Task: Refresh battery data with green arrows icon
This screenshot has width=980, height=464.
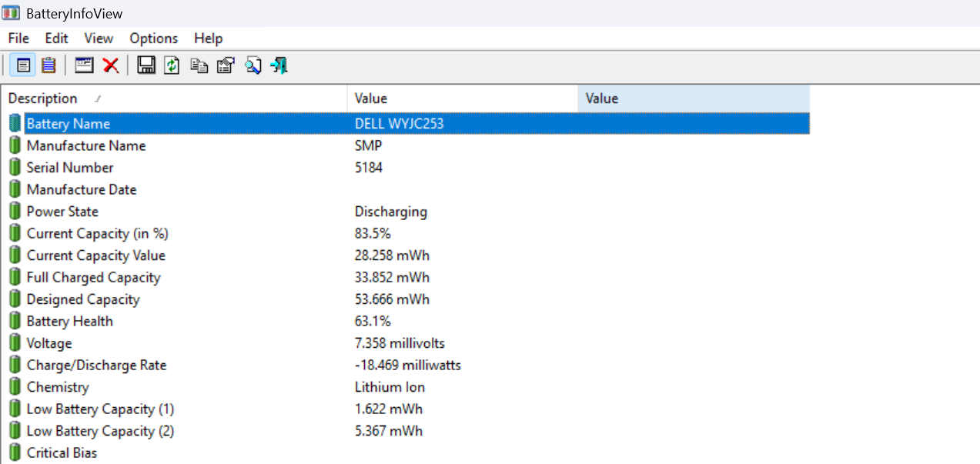Action: (172, 65)
